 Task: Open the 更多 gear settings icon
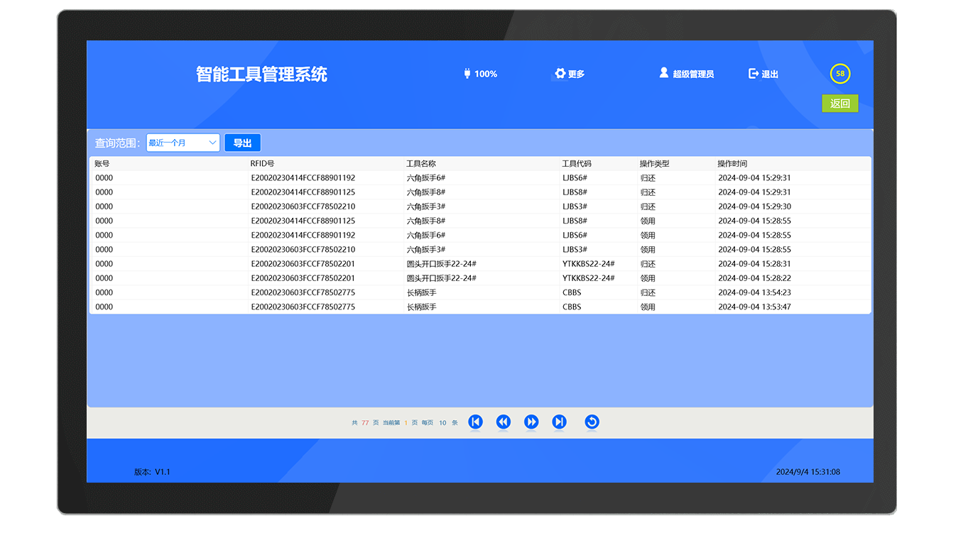pyautogui.click(x=560, y=73)
